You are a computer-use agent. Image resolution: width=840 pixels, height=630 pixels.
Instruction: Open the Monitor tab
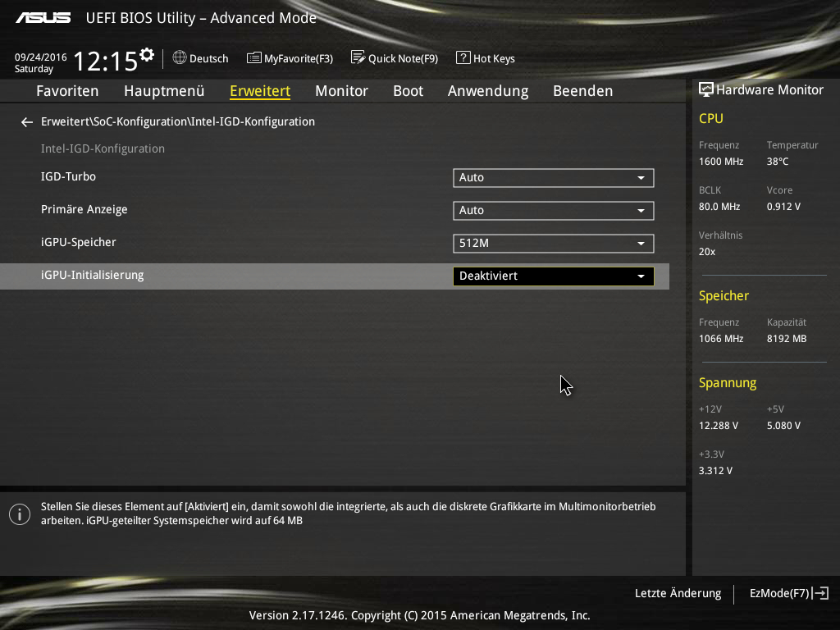342,91
